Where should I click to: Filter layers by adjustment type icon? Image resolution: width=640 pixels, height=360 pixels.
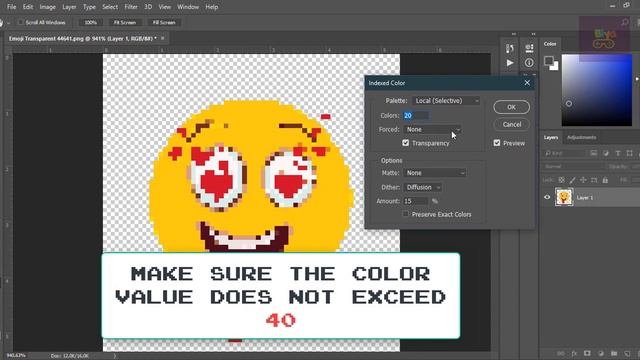point(606,153)
